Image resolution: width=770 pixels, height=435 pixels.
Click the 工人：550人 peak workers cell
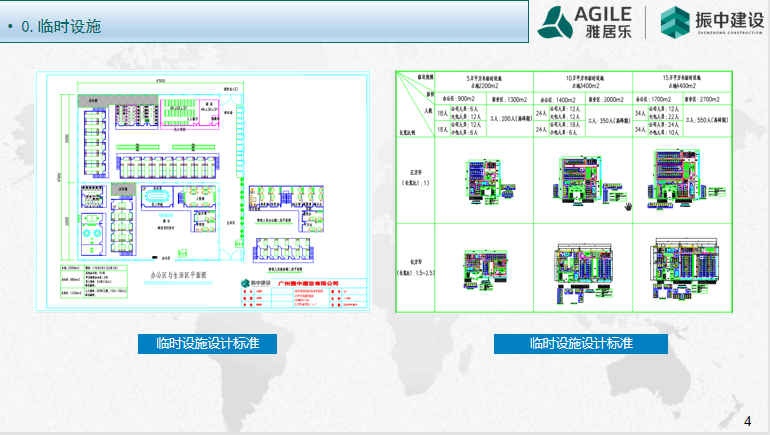pos(707,120)
